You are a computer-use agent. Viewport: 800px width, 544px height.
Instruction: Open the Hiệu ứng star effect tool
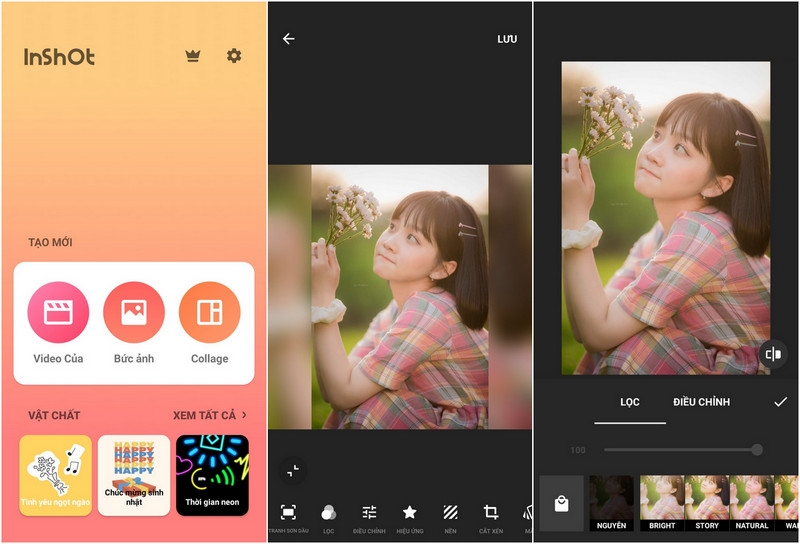410,518
